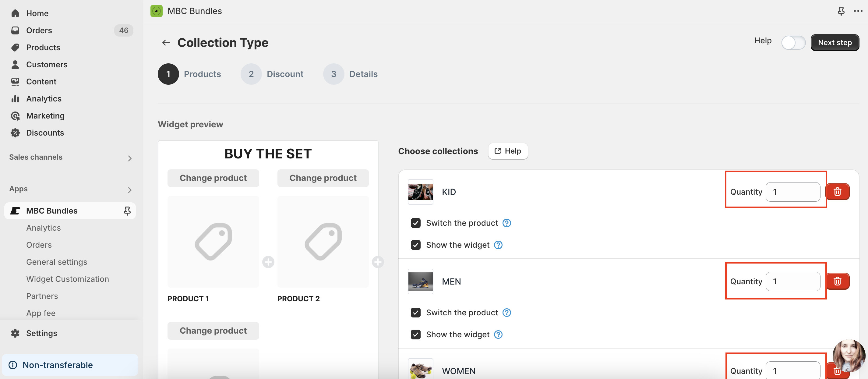Uncheck Show the widget for MEN
The height and width of the screenshot is (379, 868).
415,335
